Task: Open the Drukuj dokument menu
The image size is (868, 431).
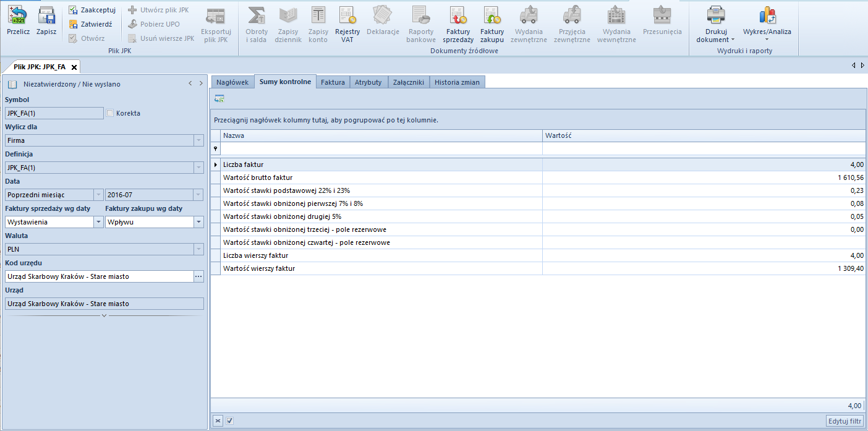Action: tap(716, 25)
